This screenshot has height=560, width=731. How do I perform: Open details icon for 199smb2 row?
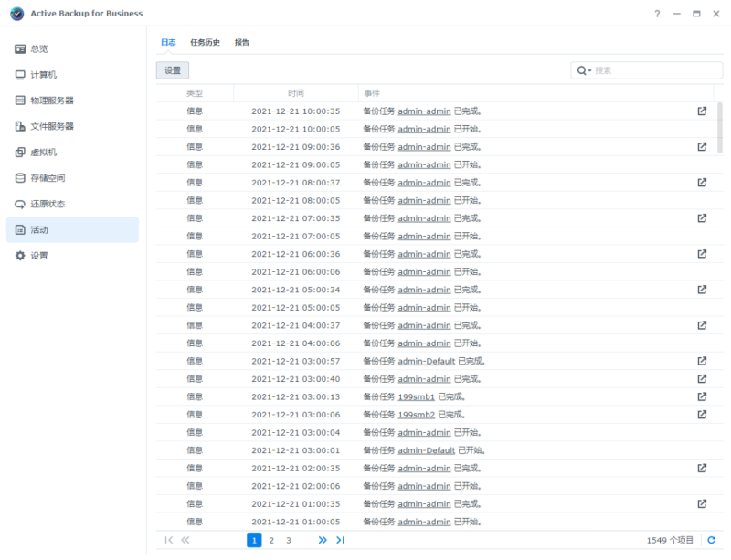pyautogui.click(x=702, y=415)
